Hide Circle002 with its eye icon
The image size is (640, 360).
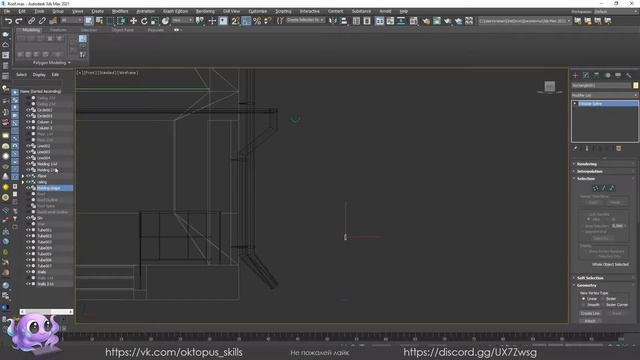coord(28,110)
